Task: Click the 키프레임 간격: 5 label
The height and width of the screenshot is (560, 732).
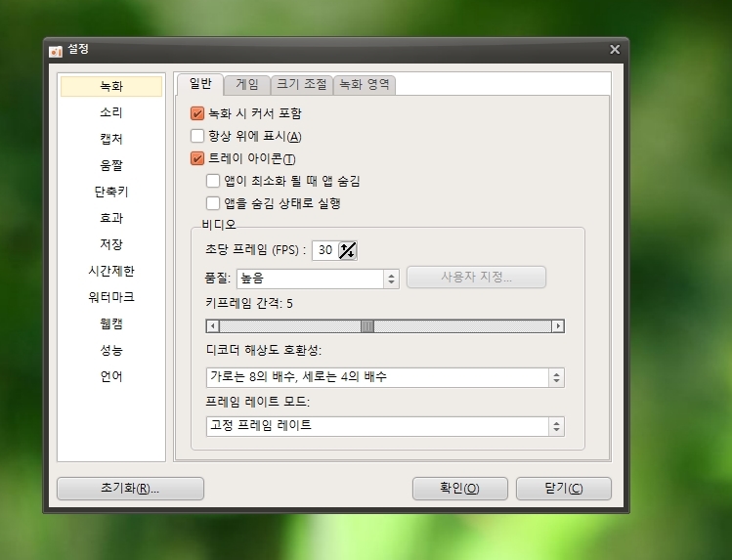Action: [249, 304]
